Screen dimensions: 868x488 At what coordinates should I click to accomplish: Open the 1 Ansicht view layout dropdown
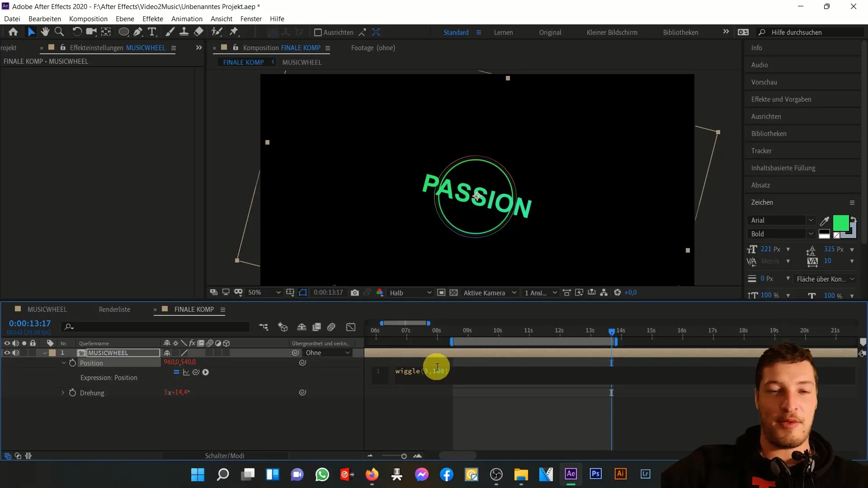[541, 293]
